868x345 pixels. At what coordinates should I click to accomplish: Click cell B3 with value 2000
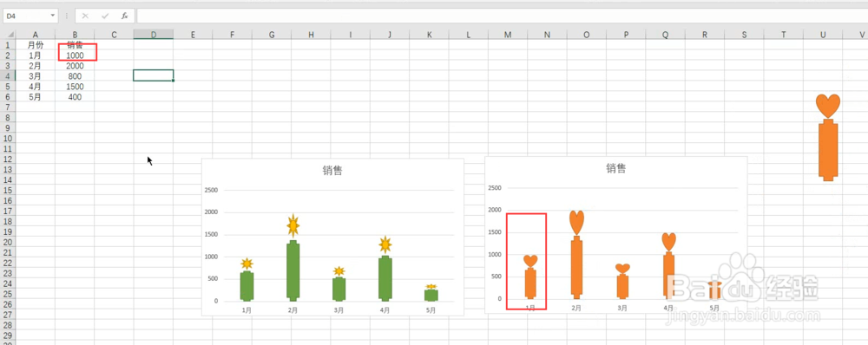(x=75, y=66)
